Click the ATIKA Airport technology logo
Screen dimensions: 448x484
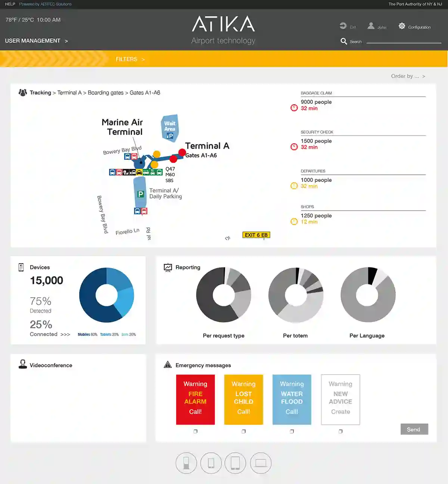coord(223,30)
